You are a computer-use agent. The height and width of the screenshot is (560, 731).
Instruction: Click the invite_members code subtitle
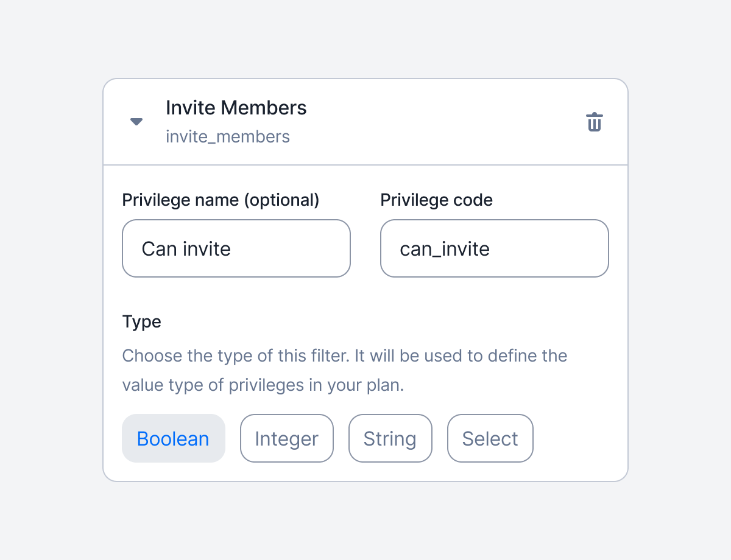(x=228, y=136)
